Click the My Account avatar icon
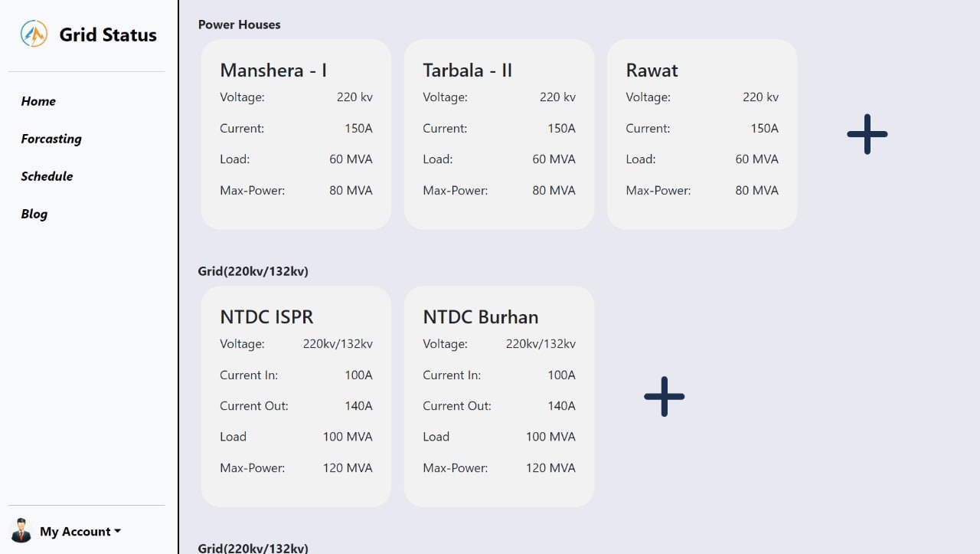 [x=21, y=530]
